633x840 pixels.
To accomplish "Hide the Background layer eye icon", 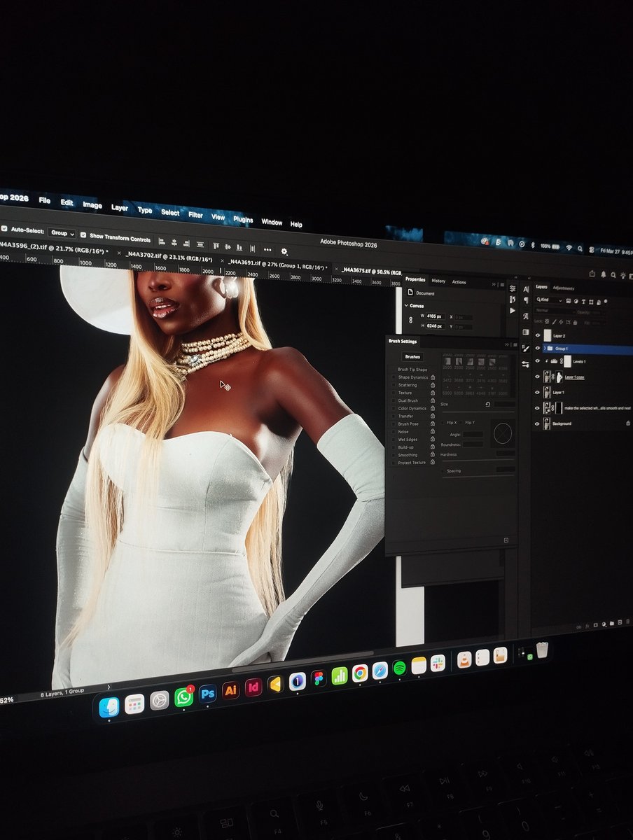I will 537,424.
